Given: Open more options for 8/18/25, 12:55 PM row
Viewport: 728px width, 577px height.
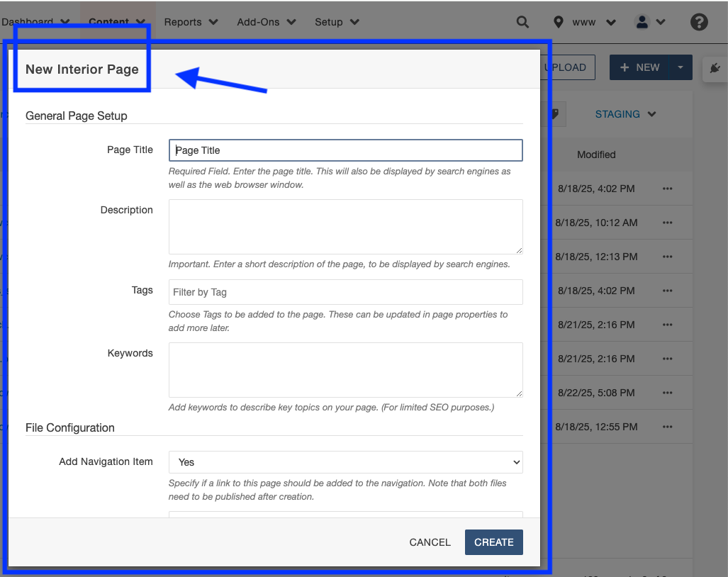Looking at the screenshot, I should [667, 427].
